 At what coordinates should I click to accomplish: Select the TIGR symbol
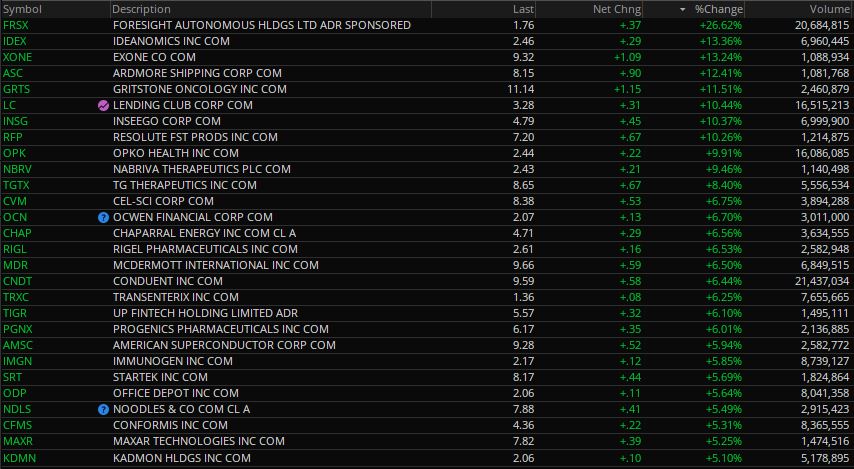pos(15,313)
